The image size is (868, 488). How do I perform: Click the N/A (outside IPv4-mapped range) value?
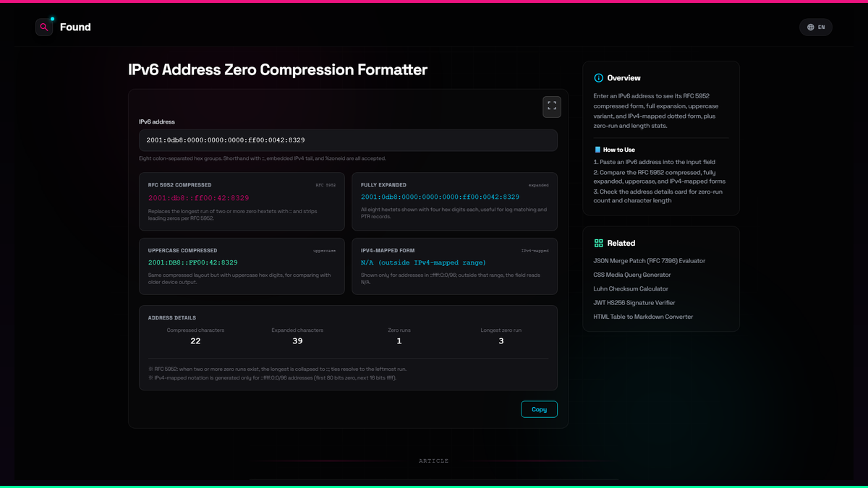(423, 262)
